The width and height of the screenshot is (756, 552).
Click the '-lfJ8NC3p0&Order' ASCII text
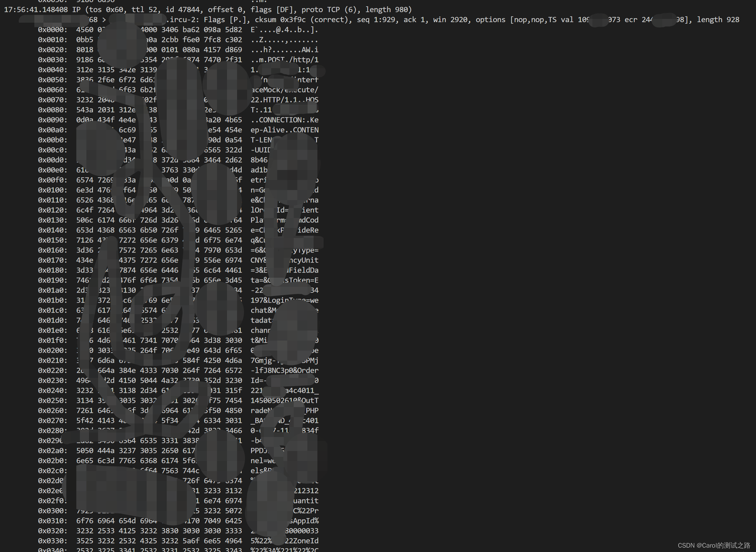[284, 371]
